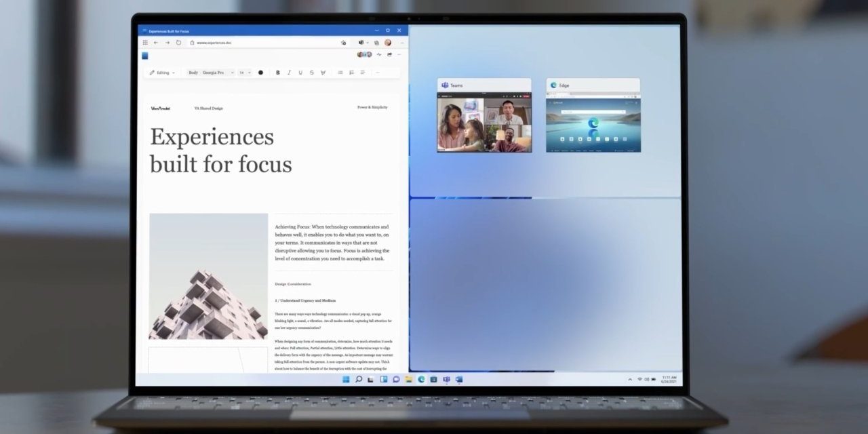Expand the Georgia Pro font dropdown
The width and height of the screenshot is (868, 434).
click(x=217, y=73)
